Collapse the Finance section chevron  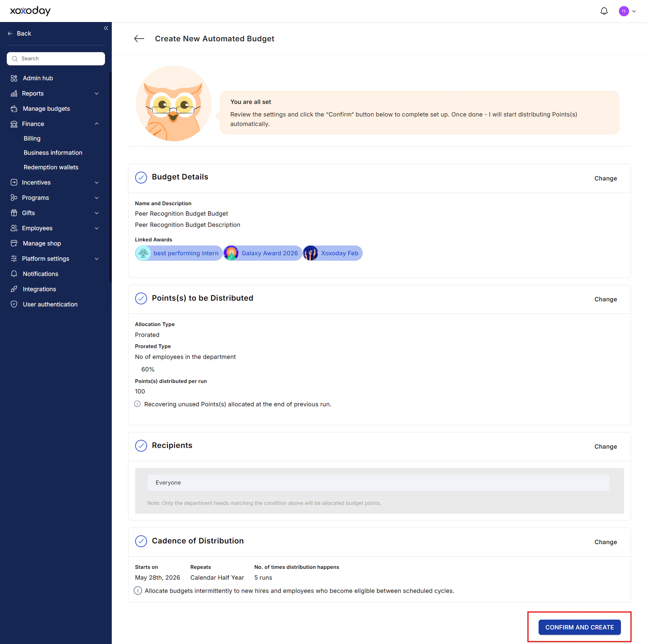point(97,124)
